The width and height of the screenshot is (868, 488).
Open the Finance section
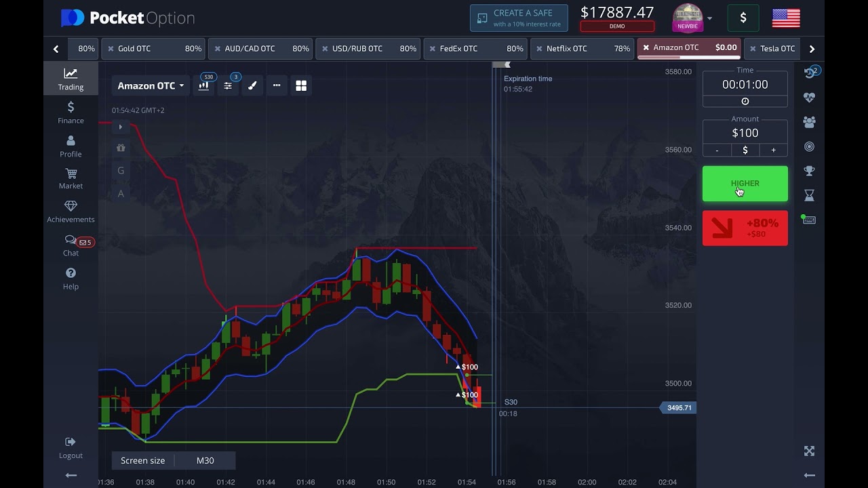(x=71, y=113)
